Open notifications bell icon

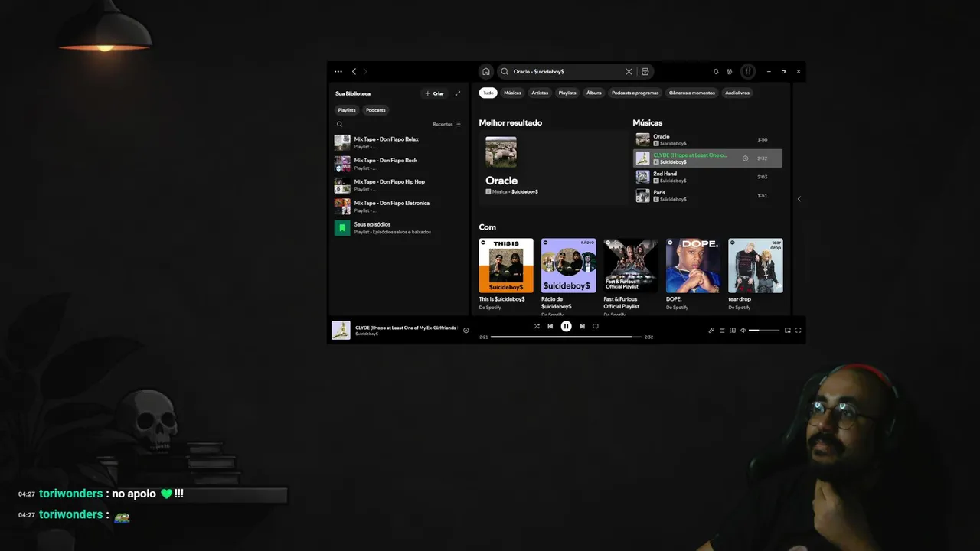point(716,71)
